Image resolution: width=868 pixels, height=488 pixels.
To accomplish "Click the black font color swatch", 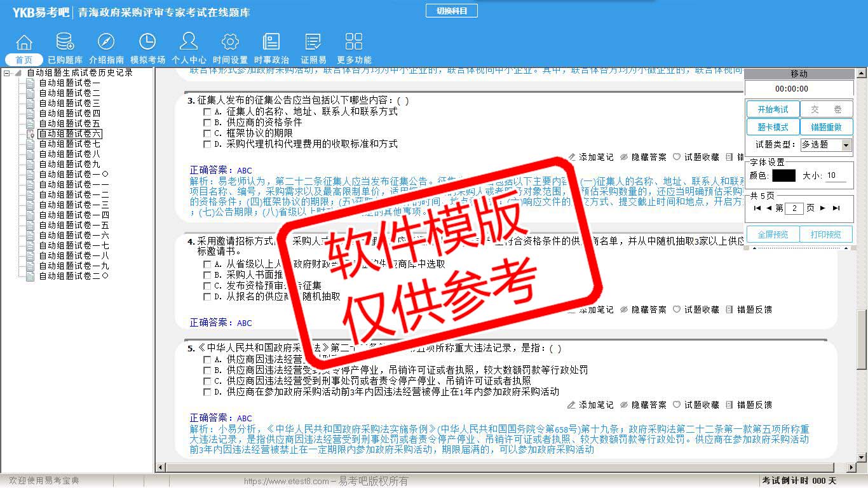I will pos(783,175).
